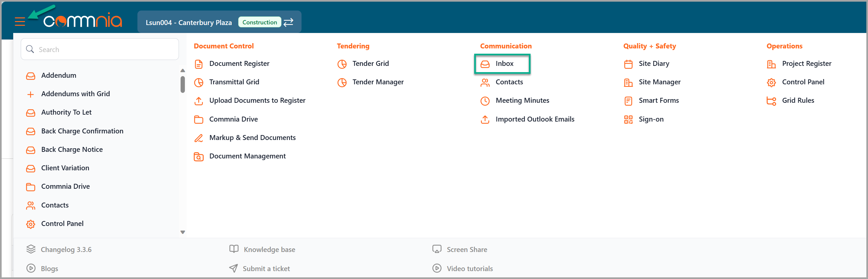Open Document Register

239,64
